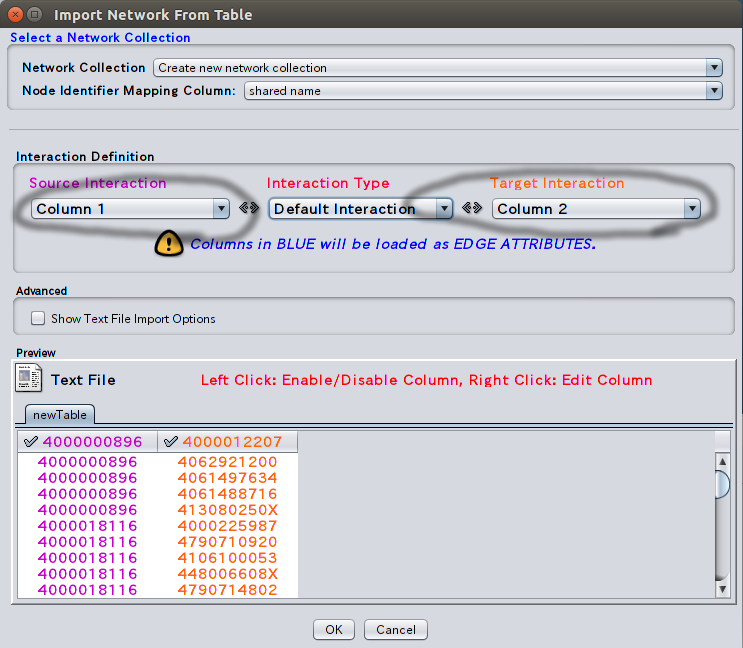Click the window maximize button in title bar

coord(35,14)
